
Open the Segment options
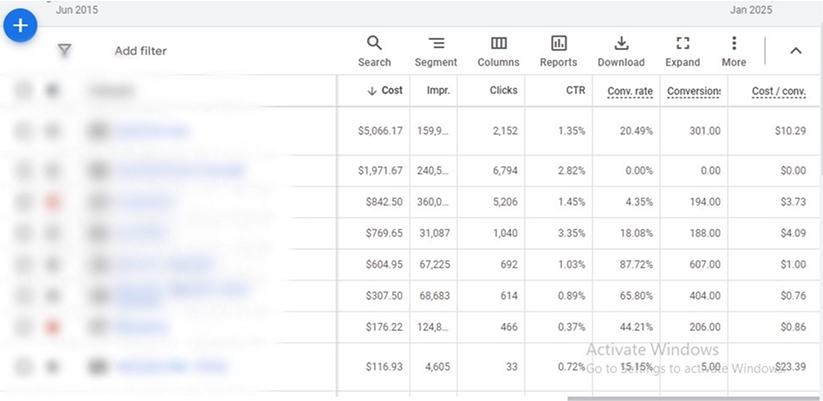[x=436, y=51]
